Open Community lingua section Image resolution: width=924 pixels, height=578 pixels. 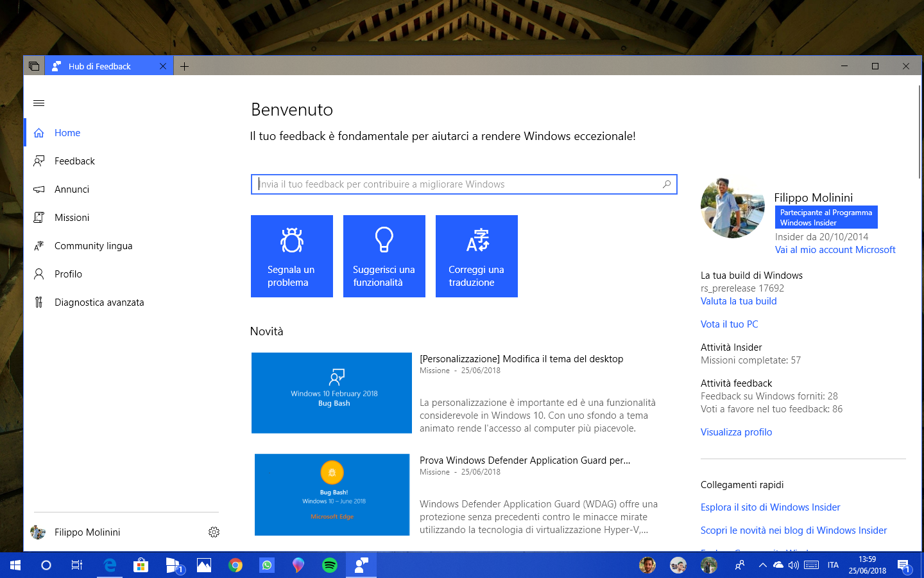point(122,245)
